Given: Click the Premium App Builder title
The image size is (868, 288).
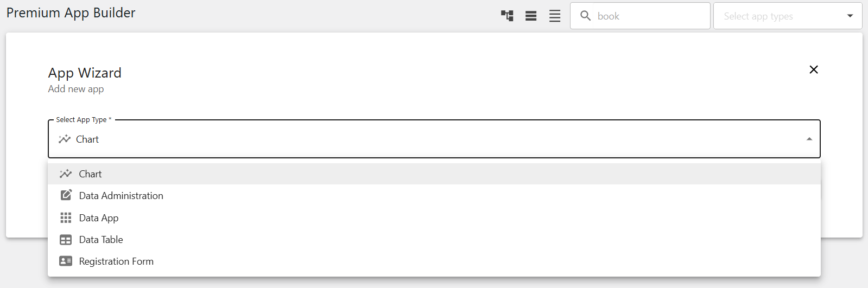Looking at the screenshot, I should coord(71,13).
